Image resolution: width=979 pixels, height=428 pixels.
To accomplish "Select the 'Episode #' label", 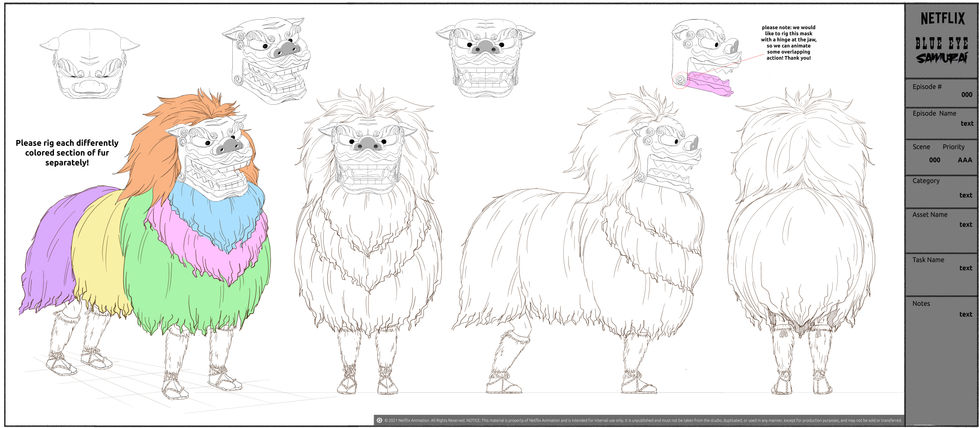I will point(927,86).
